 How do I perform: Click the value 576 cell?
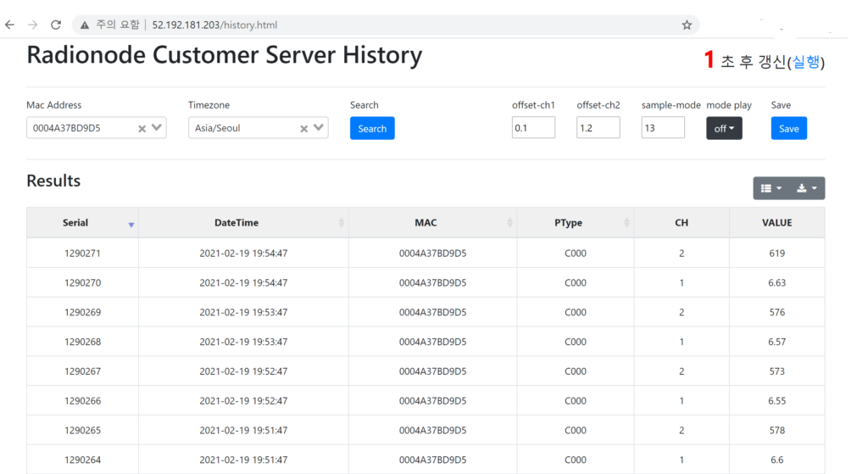pyautogui.click(x=776, y=312)
